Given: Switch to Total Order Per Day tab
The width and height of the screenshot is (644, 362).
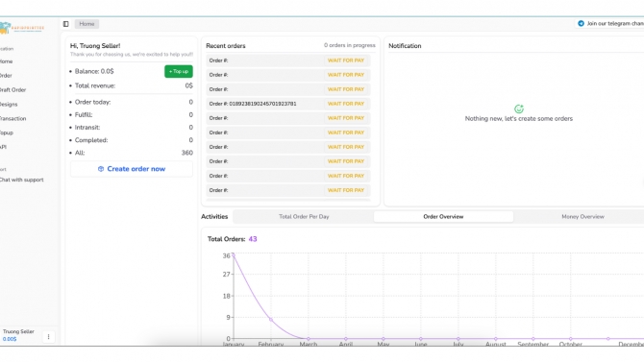Looking at the screenshot, I should pos(304,216).
